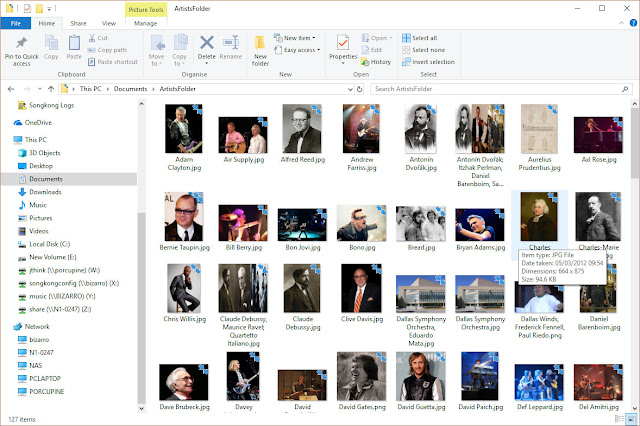Open the Customize Quick Access Toolbar dropdown

coord(49,8)
